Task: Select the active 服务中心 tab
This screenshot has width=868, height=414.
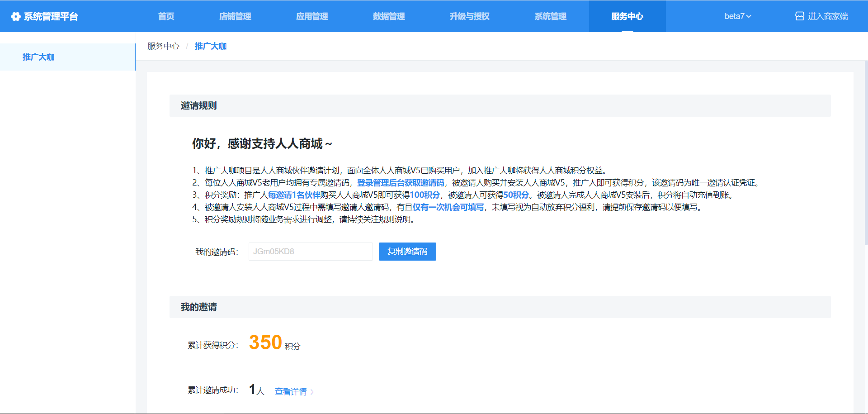Action: click(627, 16)
